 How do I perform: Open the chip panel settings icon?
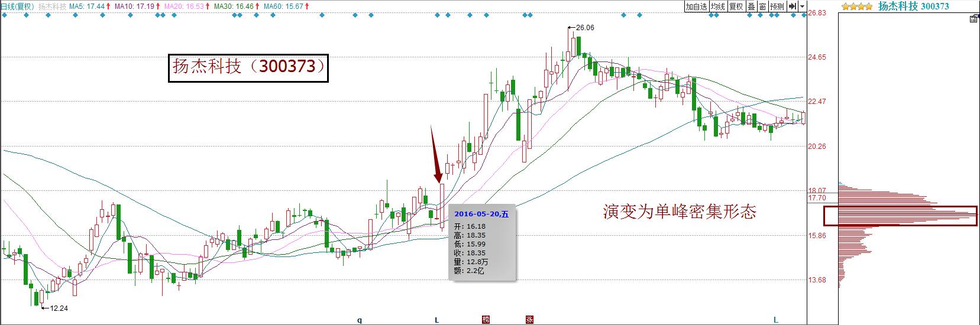click(973, 19)
